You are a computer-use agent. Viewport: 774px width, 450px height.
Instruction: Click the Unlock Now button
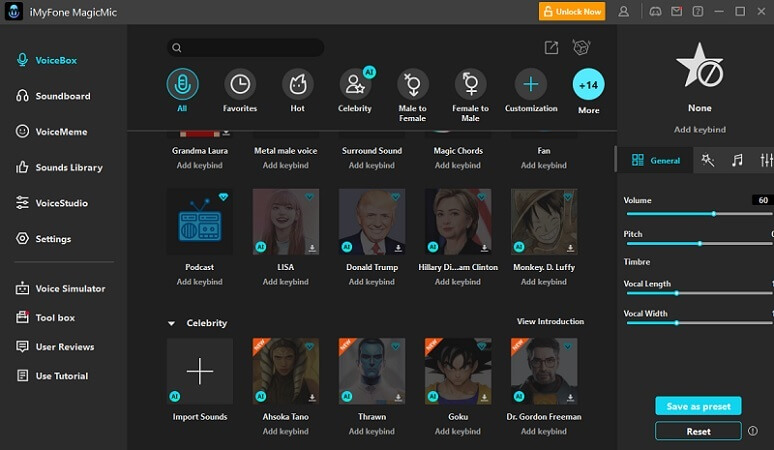tap(572, 11)
